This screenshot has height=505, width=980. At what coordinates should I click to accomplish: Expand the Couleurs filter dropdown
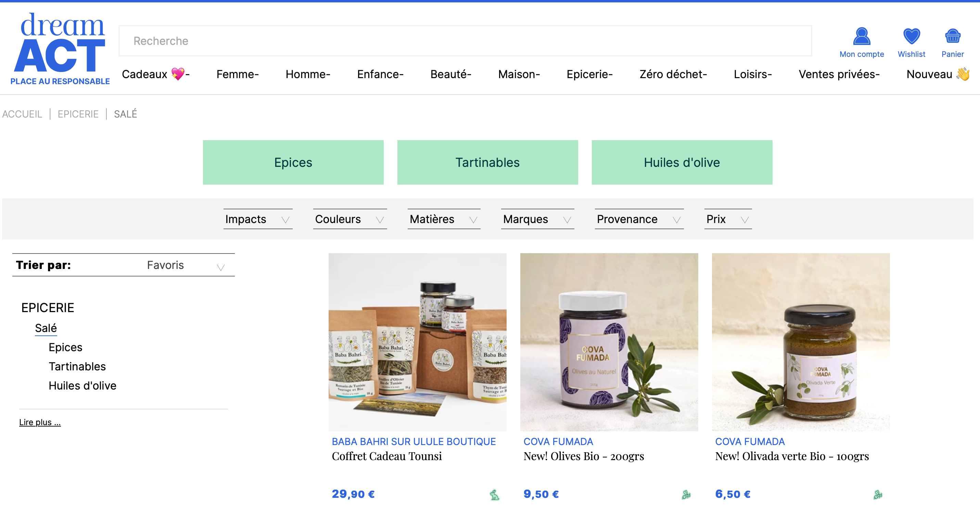click(x=350, y=219)
